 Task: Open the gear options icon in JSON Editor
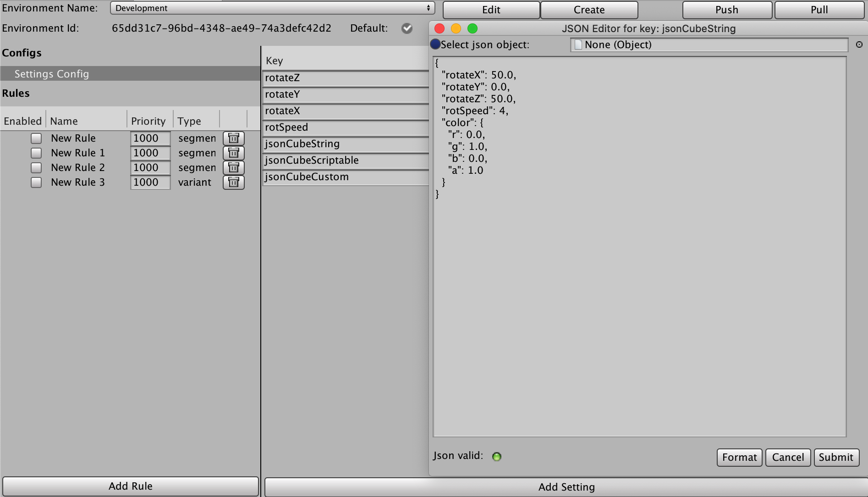click(x=860, y=44)
